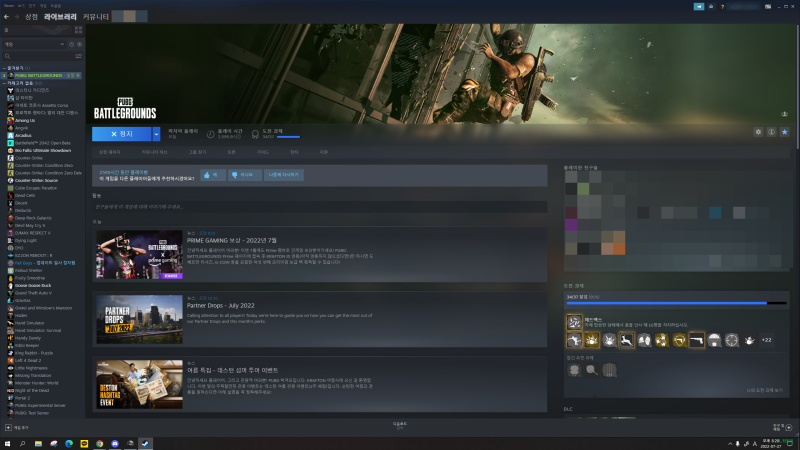800x450 pixels.
Task: Open dropdown arrow beside Stop button
Action: 156,133
